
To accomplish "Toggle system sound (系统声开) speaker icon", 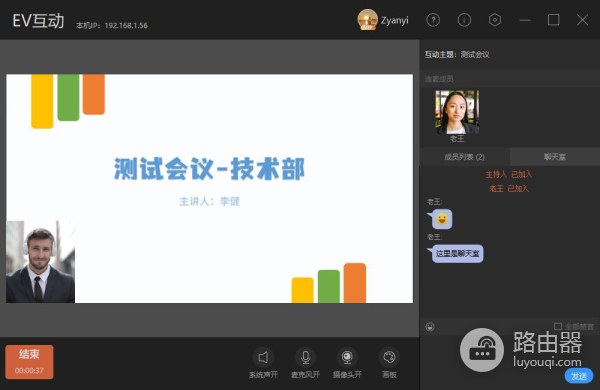I will tap(263, 357).
